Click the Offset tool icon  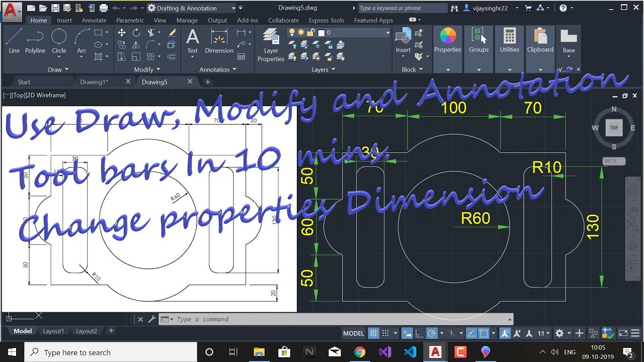(172, 57)
